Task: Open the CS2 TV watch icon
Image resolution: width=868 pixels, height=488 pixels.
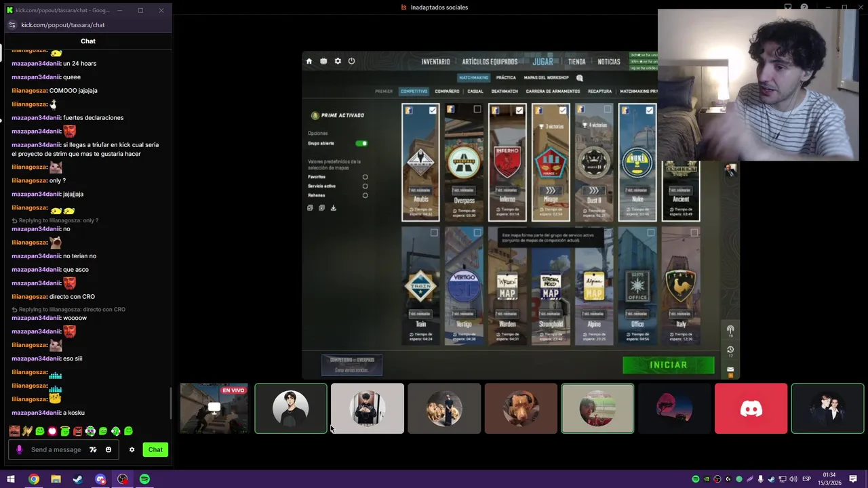Action: coord(323,61)
